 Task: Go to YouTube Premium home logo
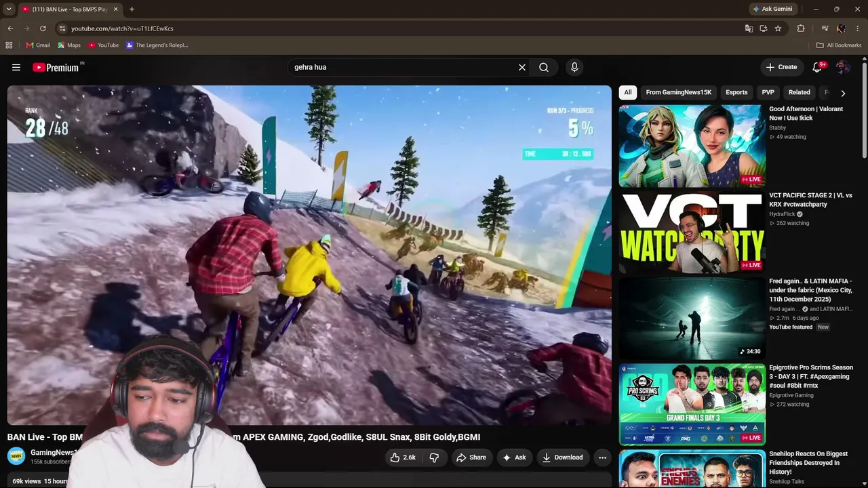[56, 67]
